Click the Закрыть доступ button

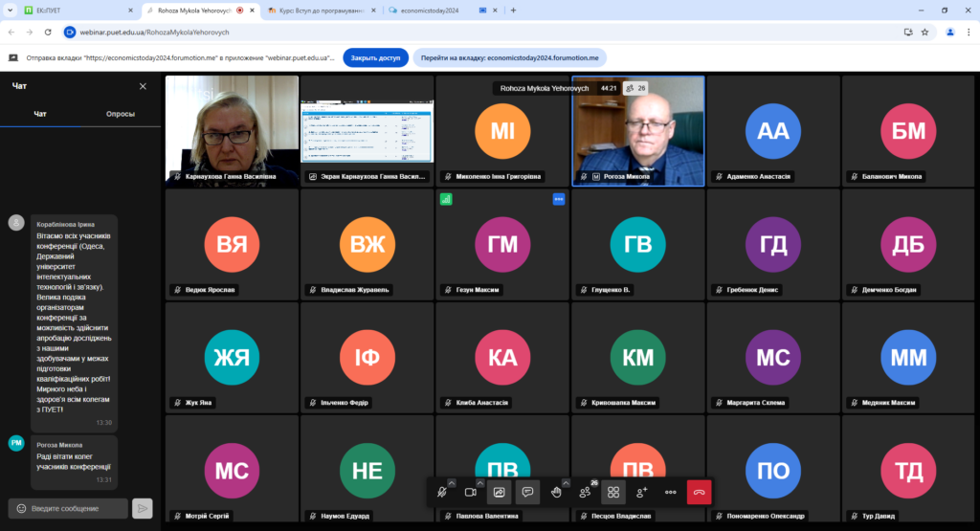click(x=375, y=57)
